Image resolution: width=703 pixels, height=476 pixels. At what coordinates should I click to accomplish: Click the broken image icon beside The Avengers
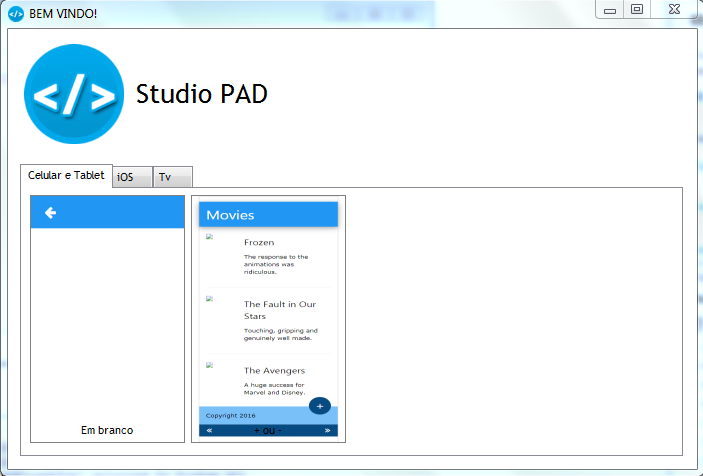[x=209, y=365]
